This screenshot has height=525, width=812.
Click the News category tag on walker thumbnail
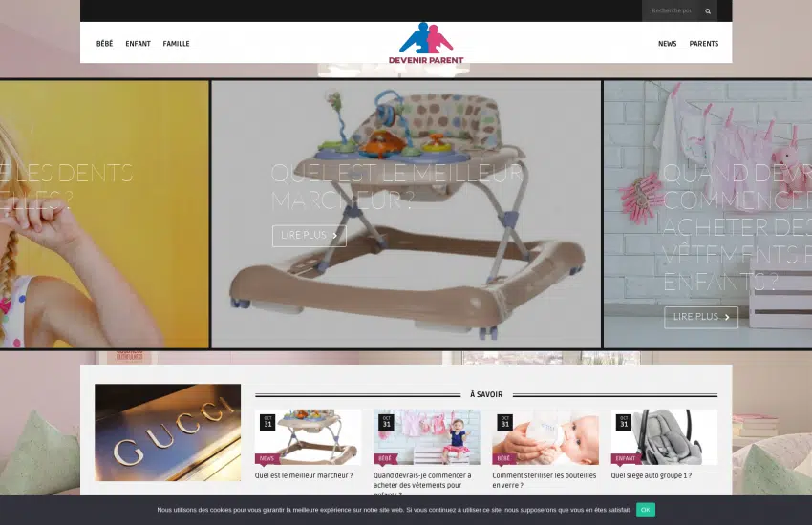[267, 458]
